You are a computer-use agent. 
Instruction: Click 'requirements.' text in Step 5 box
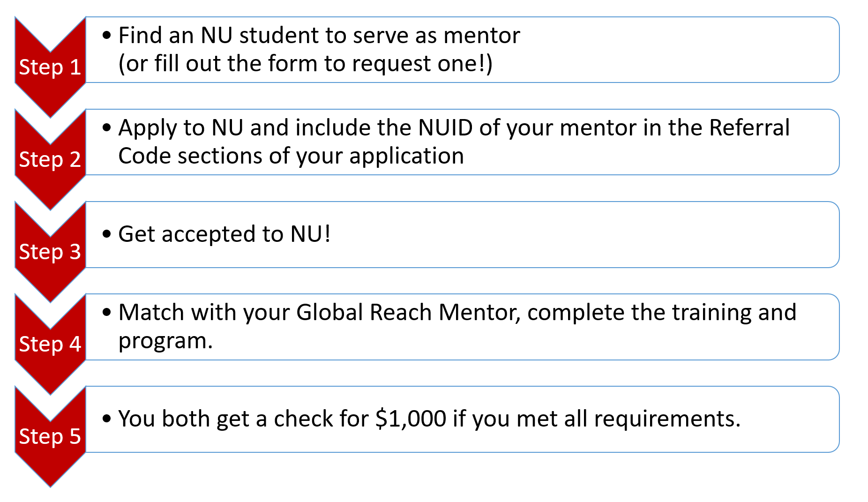pyautogui.click(x=667, y=419)
